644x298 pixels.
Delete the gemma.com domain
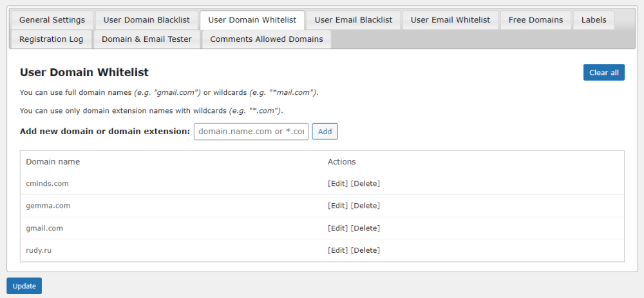point(365,206)
